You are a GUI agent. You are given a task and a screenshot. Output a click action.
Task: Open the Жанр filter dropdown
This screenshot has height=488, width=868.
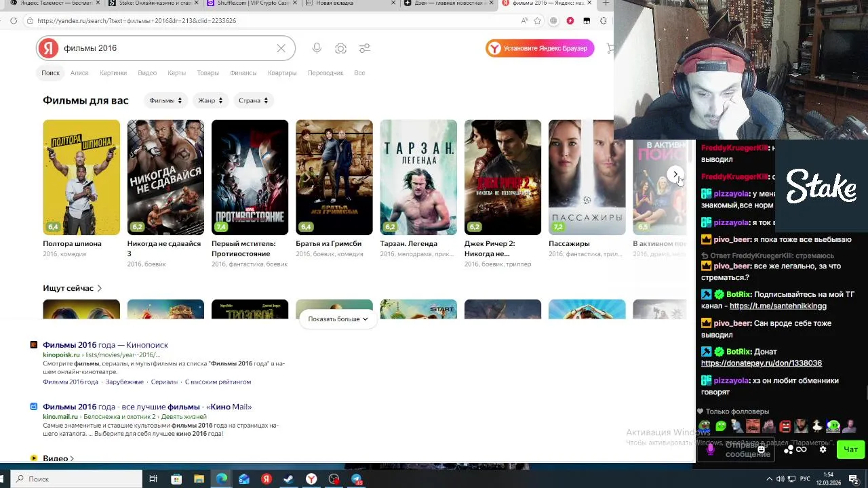(x=210, y=100)
